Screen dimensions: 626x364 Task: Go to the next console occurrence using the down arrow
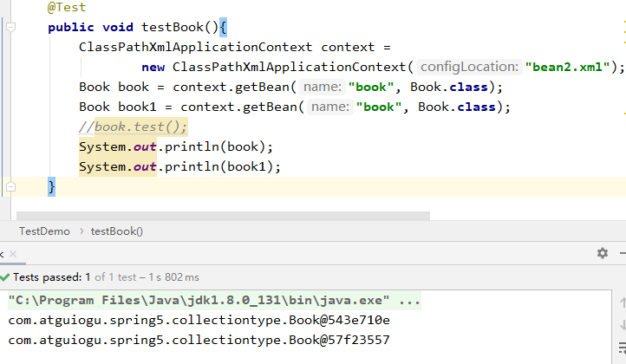[623, 325]
